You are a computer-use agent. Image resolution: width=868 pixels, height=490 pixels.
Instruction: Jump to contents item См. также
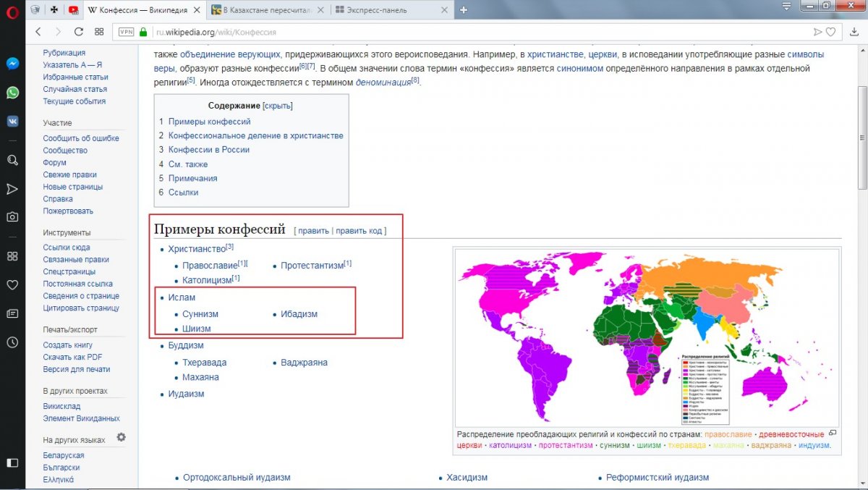[188, 164]
